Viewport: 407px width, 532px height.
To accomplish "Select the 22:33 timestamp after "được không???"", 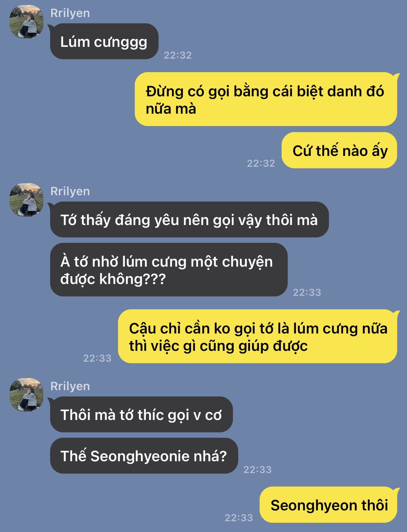I will pos(307,292).
